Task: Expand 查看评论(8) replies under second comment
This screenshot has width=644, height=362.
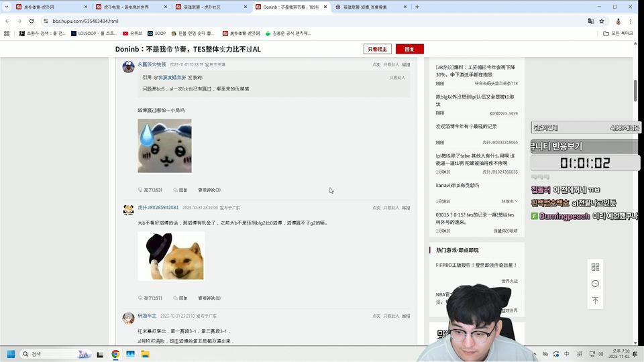Action: (209, 298)
